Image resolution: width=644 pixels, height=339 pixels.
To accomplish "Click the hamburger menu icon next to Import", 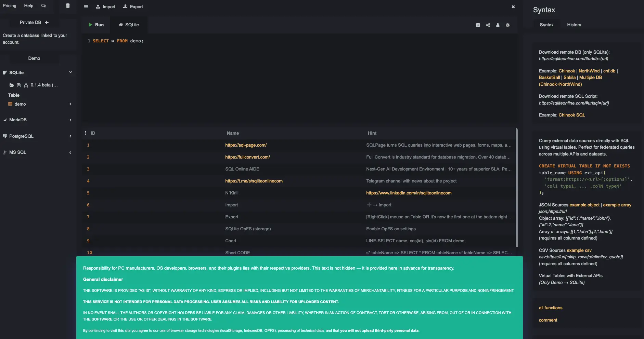I will pos(86,6).
